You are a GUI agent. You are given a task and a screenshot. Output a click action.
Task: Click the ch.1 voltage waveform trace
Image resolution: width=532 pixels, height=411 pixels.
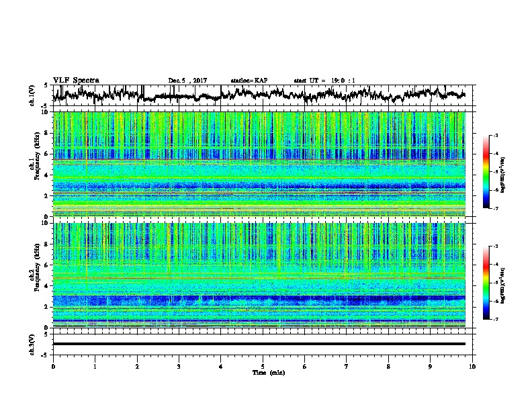coord(259,95)
